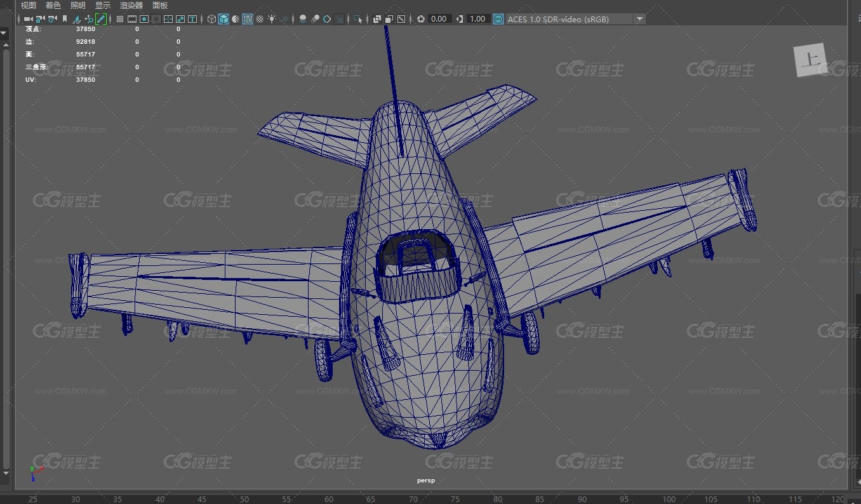861x504 pixels.
Task: Click the Use All Lights bulb icon
Action: (271, 19)
